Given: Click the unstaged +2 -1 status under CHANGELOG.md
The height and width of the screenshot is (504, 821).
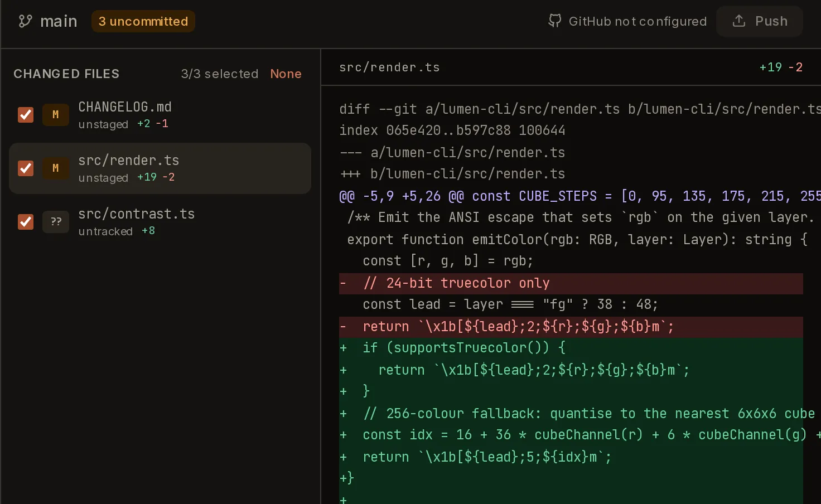Looking at the screenshot, I should coord(123,124).
